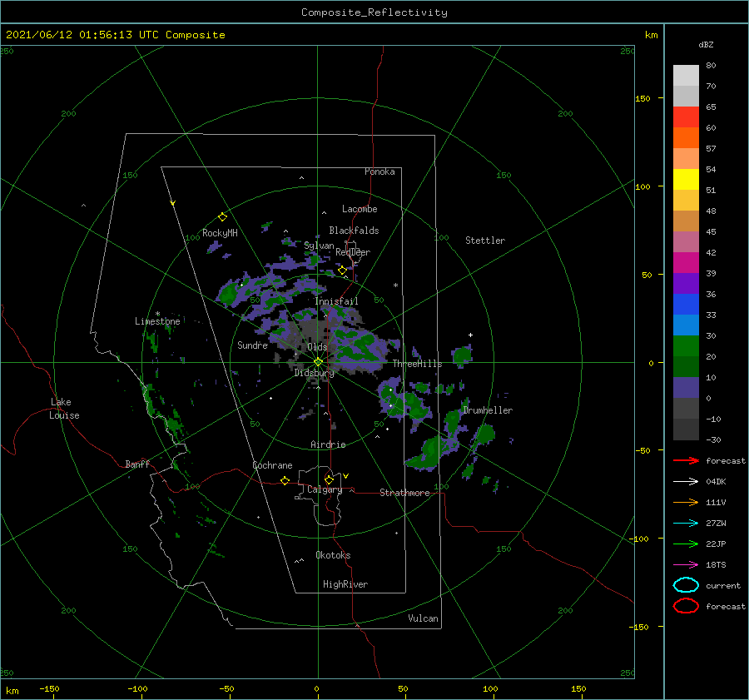This screenshot has height=700, width=749.
Task: Click the Innisfail city label
Action: click(337, 301)
